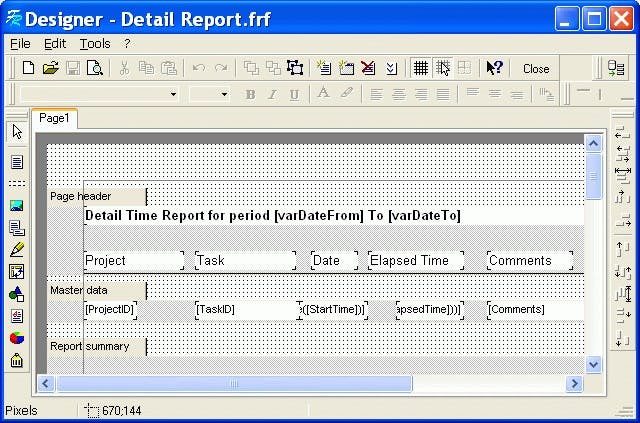Select the Insert subreport tool
This screenshot has width=640, height=423.
tap(17, 228)
